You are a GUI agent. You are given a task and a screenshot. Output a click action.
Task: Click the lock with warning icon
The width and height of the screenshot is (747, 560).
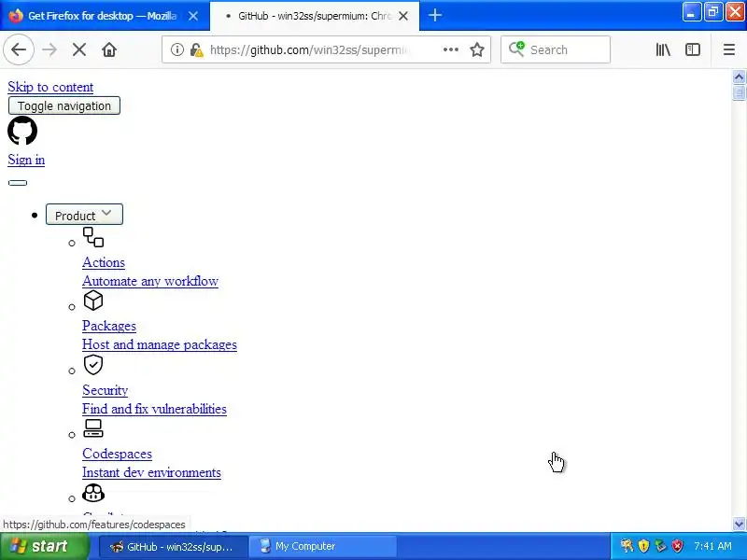coord(196,49)
